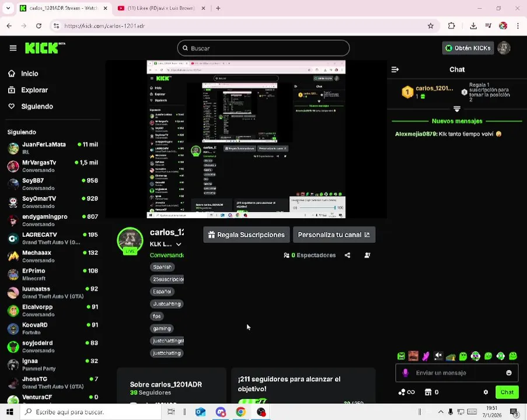The height and width of the screenshot is (420, 527).
Task: Open the emoji picker smiley in message box
Action: [509, 373]
